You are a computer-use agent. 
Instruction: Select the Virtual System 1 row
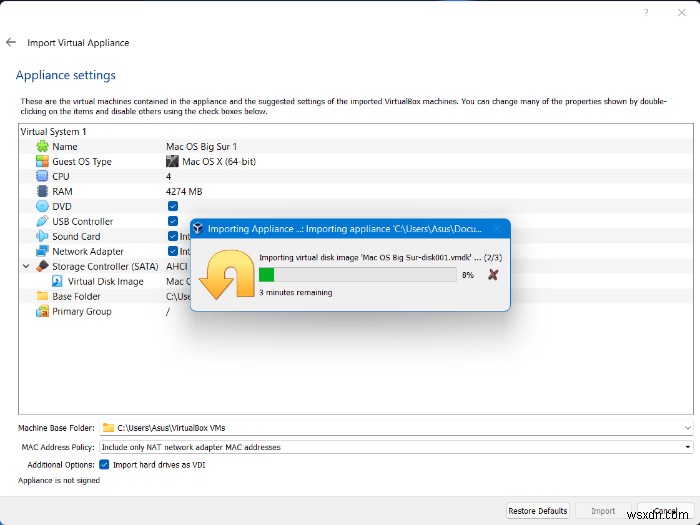(x=356, y=131)
